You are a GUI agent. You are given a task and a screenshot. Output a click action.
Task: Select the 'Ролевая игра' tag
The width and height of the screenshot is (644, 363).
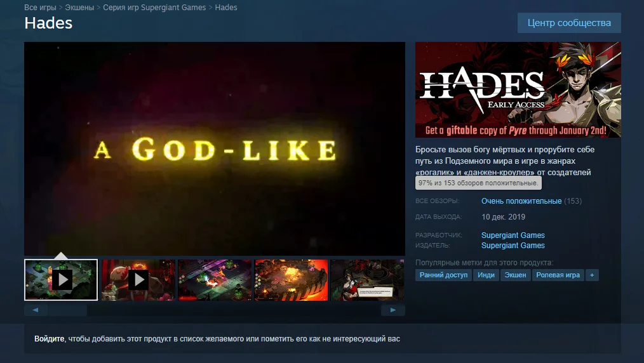click(x=558, y=275)
